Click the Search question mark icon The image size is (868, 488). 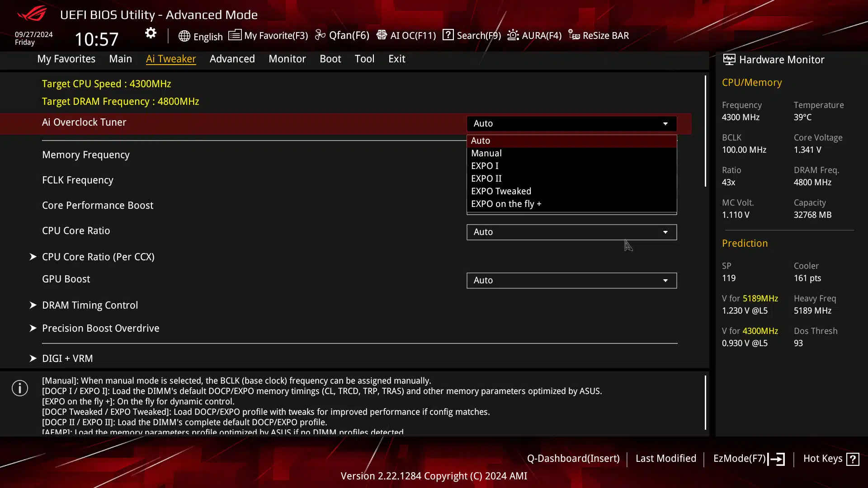click(x=448, y=35)
